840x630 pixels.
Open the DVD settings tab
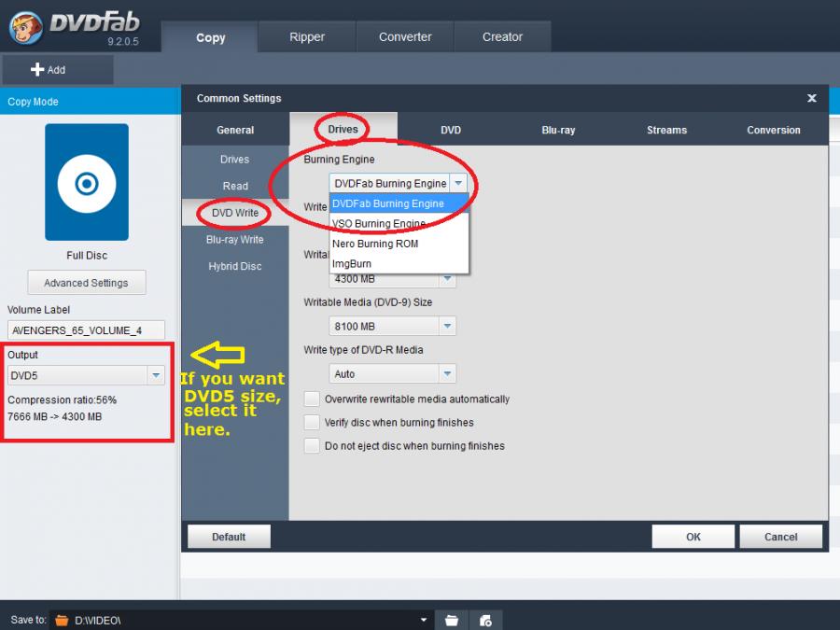(x=451, y=130)
